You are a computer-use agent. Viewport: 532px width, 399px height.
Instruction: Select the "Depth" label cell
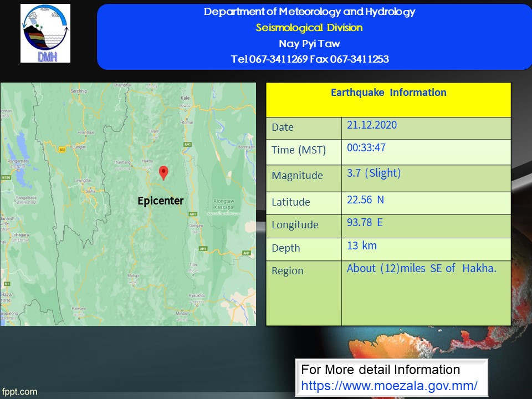tap(304, 249)
